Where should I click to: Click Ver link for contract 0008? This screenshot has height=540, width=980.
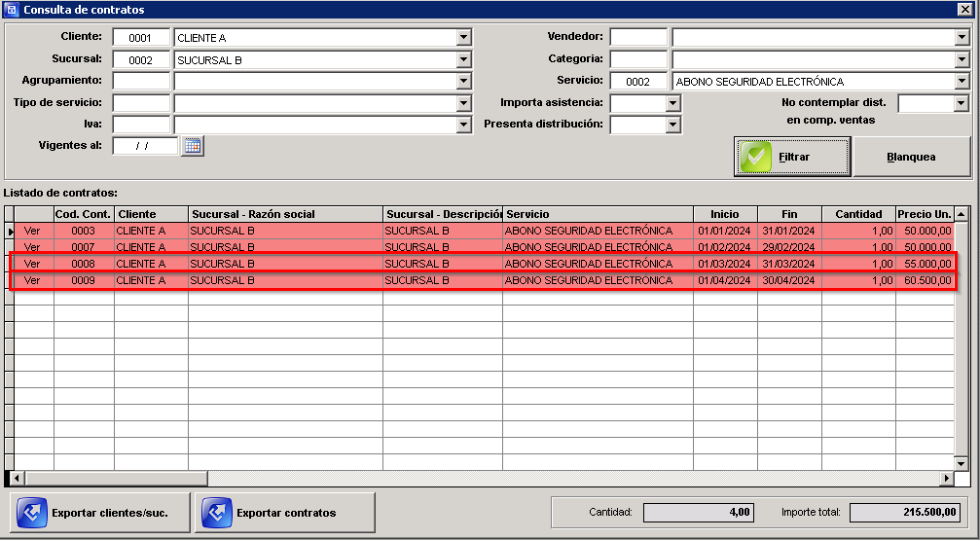coord(32,264)
